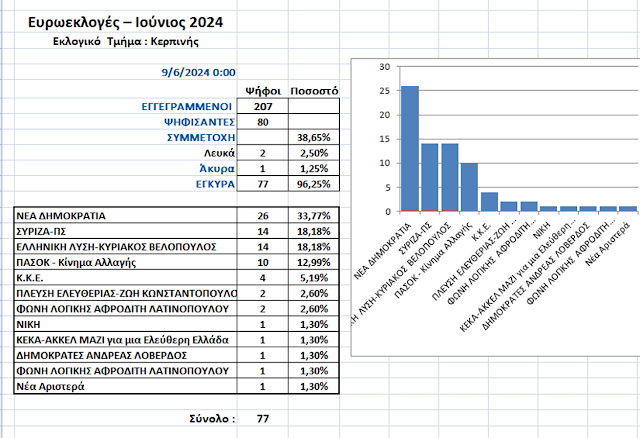Viewport: 640px width, 438px height.
Task: Click the ΝΕΑ ΔΗΜΟΚΡΑΤΙΑ bar in the chart
Action: pyautogui.click(x=410, y=149)
